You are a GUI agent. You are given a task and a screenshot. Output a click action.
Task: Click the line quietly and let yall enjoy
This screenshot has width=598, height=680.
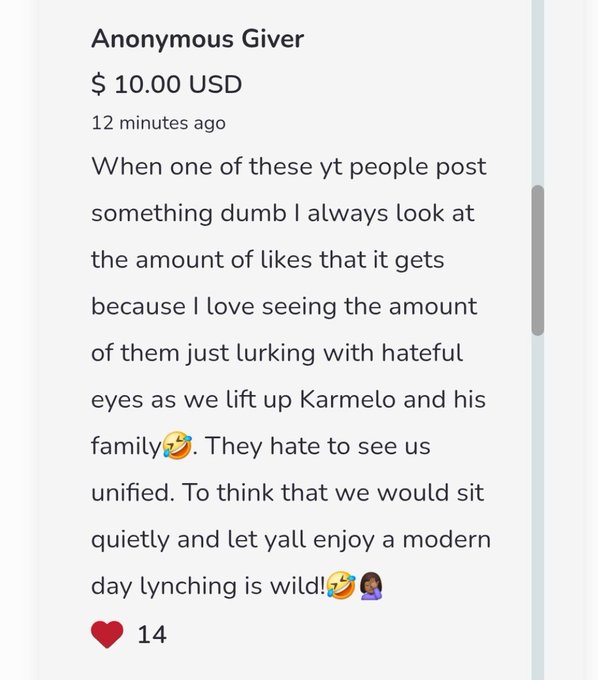(x=291, y=540)
